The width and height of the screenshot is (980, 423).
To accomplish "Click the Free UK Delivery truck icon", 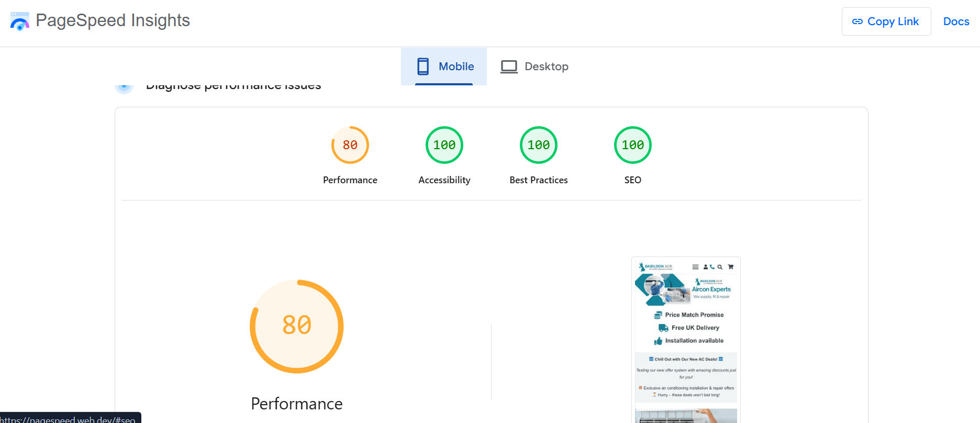I will (x=663, y=328).
